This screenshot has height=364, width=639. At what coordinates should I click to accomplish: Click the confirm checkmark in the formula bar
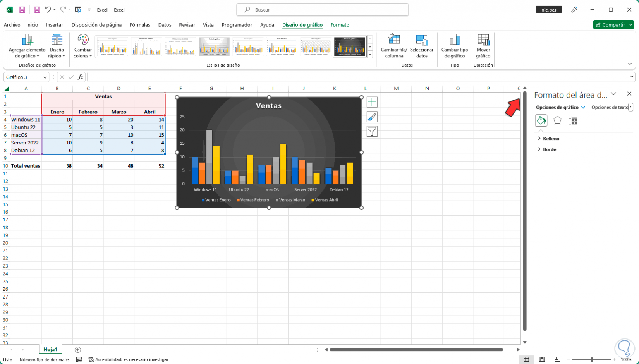[71, 77]
